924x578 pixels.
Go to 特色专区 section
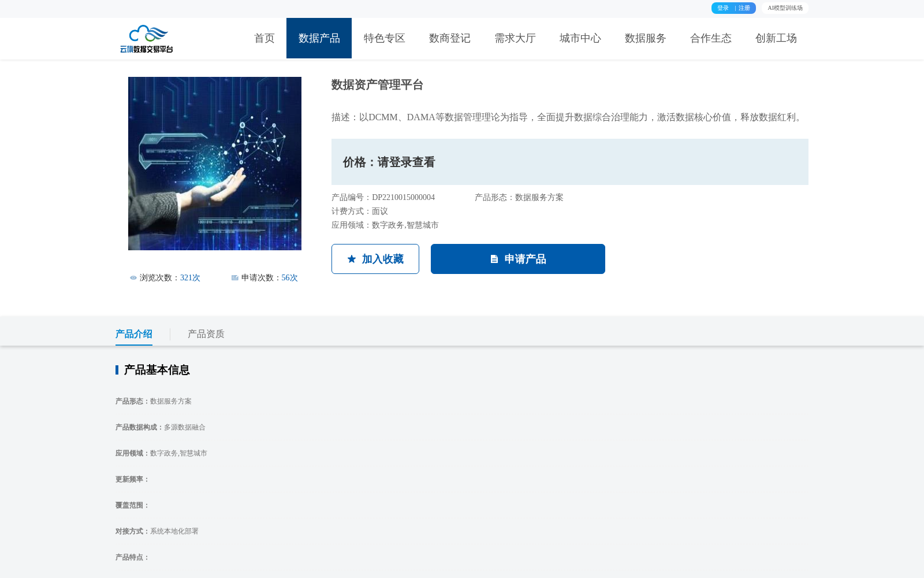384,38
